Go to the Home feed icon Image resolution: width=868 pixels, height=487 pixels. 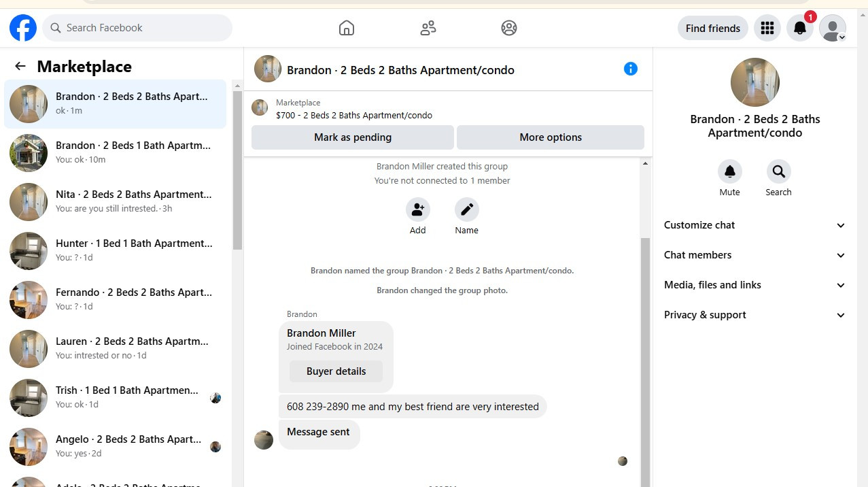(347, 28)
